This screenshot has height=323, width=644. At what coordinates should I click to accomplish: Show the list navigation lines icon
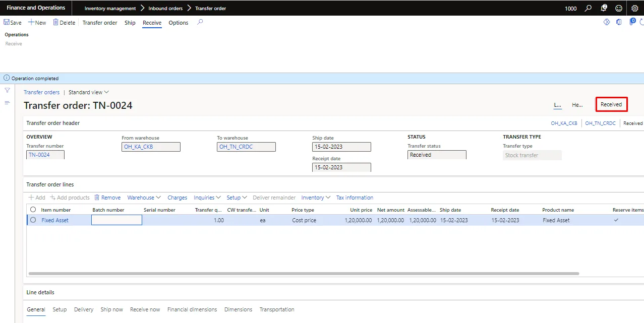[8, 103]
